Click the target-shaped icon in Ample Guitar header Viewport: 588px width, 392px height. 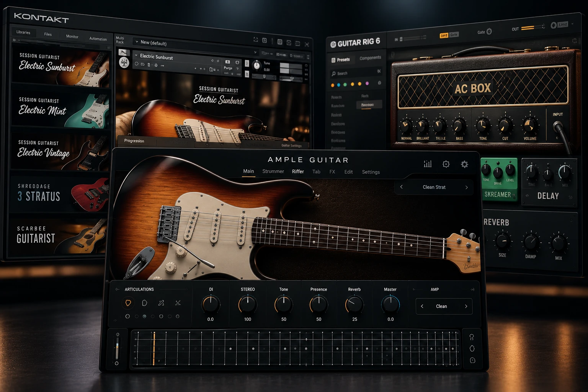[446, 164]
